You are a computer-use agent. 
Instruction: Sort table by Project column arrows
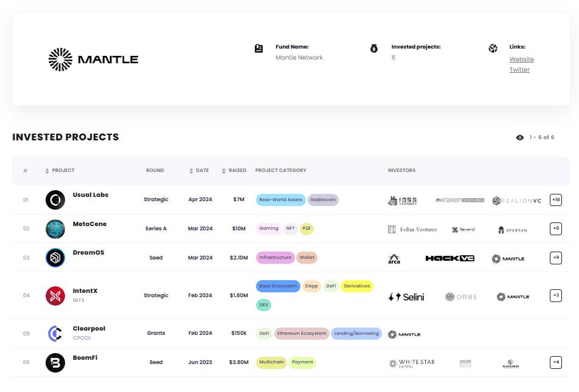47,171
